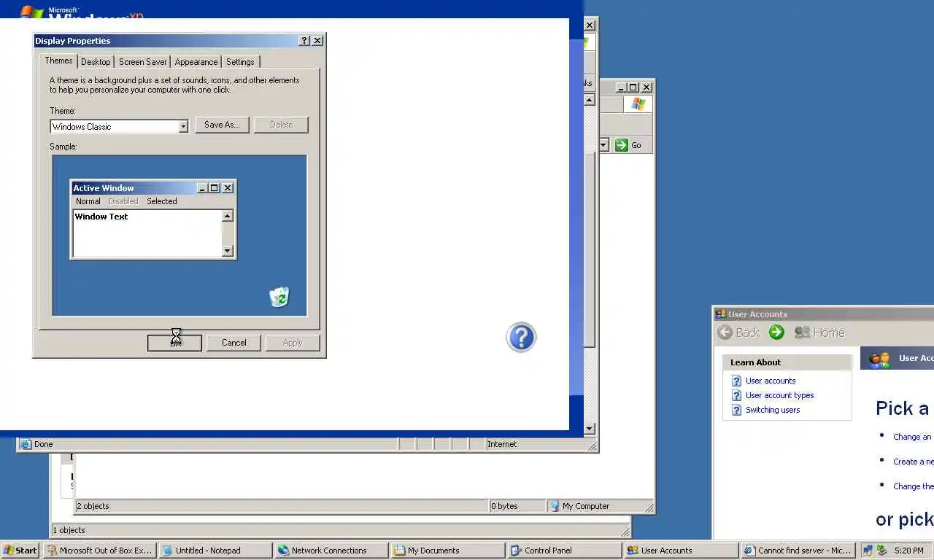This screenshot has width=934, height=560.
Task: Click the Save As... button
Action: [222, 125]
